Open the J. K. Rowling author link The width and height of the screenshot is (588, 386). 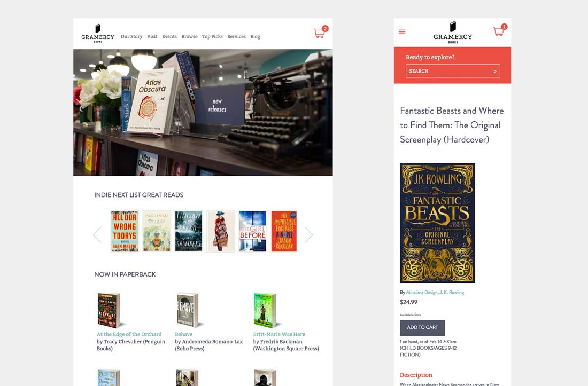[452, 293]
